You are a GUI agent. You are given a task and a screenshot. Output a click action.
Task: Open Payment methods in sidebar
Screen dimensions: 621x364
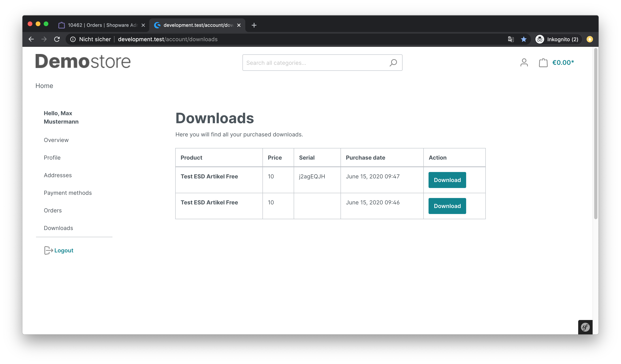tap(68, 193)
